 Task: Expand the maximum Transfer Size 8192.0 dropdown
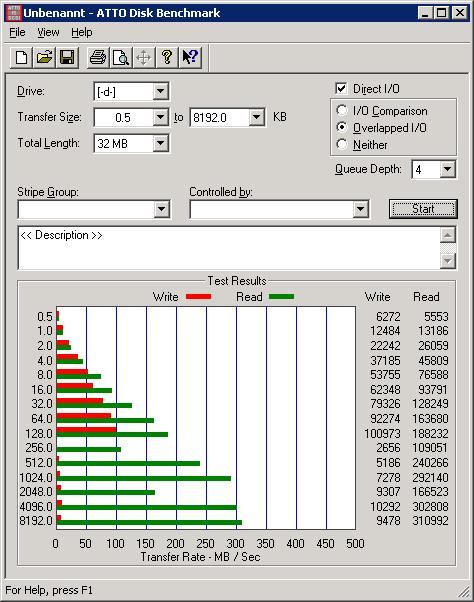pyautogui.click(x=256, y=117)
